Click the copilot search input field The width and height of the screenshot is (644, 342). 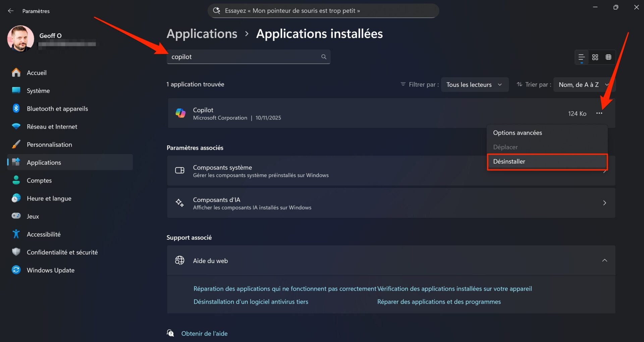click(241, 57)
